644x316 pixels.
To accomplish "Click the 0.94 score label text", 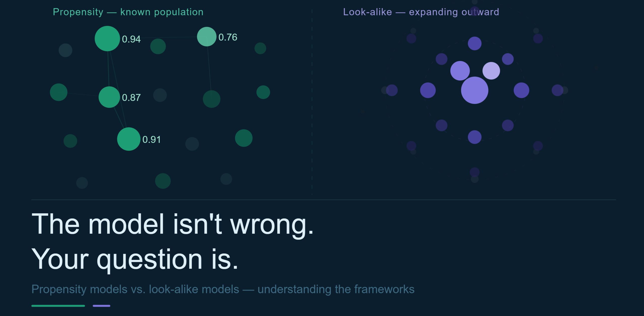I will click(131, 39).
